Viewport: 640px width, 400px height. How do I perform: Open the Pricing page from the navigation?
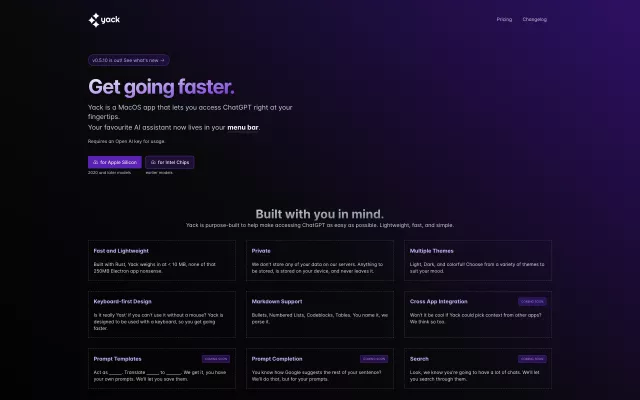(x=504, y=19)
